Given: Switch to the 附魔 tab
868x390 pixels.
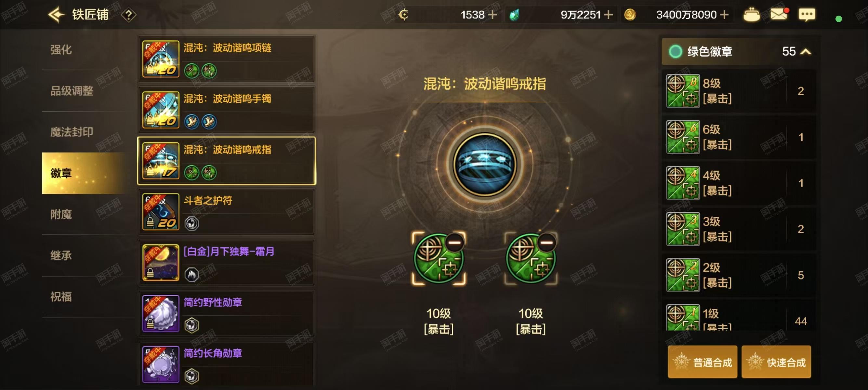Looking at the screenshot, I should pyautogui.click(x=61, y=214).
